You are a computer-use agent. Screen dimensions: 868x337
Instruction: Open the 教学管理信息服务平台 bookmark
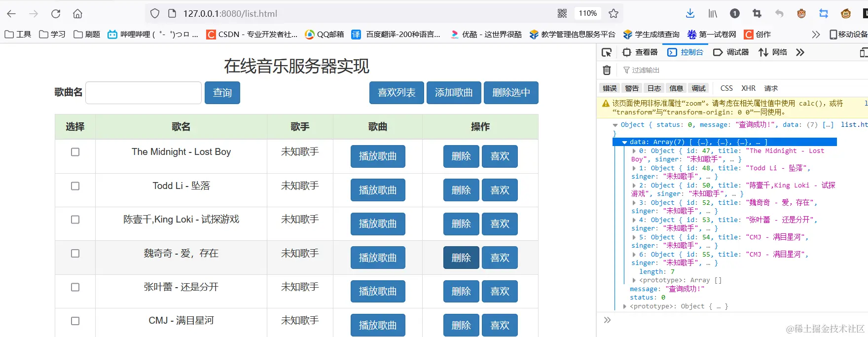tap(572, 35)
